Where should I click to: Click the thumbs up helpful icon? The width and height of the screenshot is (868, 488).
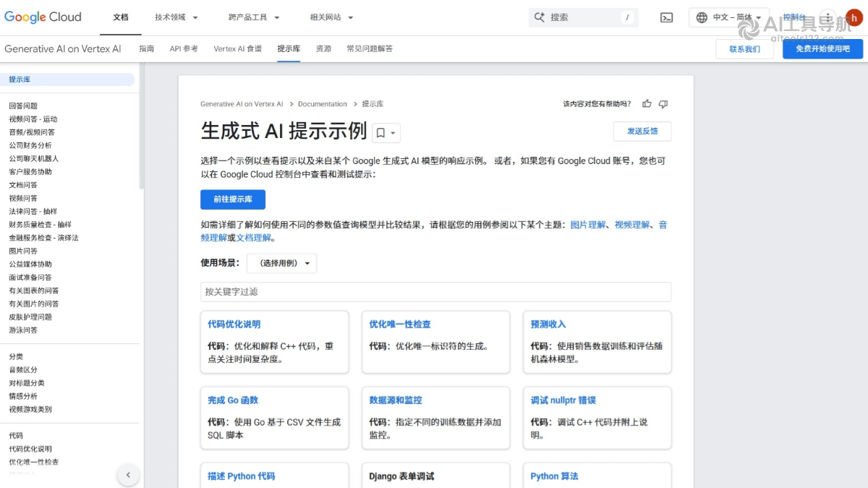coord(647,104)
